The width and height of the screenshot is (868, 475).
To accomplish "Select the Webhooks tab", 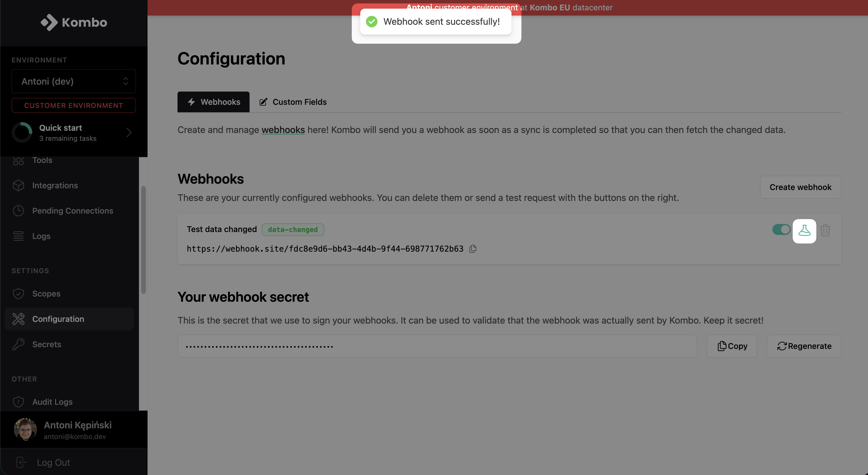I will click(213, 102).
